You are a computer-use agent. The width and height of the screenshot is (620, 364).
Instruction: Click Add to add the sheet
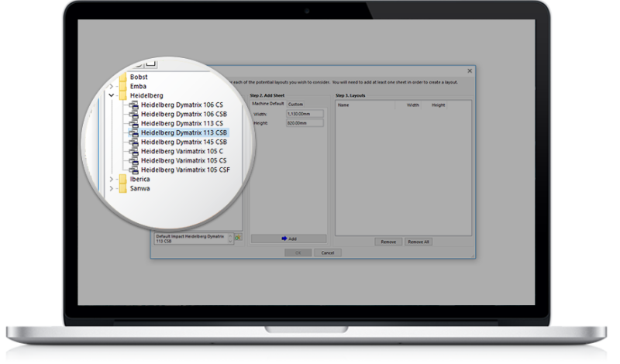[x=288, y=239]
